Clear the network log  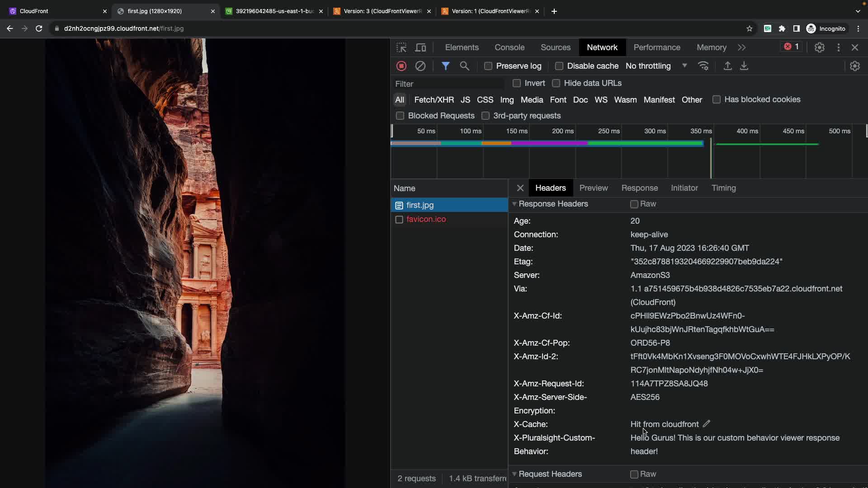[x=420, y=66]
